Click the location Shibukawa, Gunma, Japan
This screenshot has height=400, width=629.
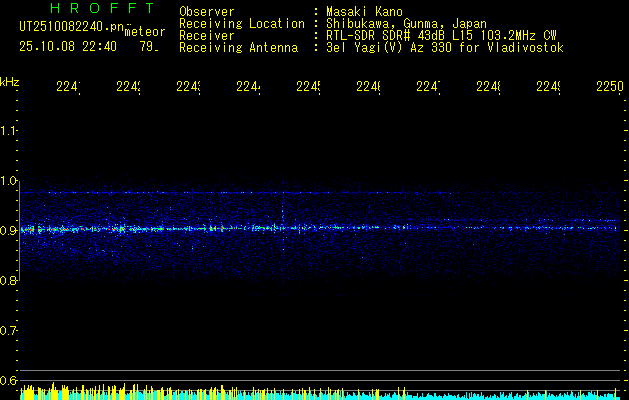[x=406, y=24]
